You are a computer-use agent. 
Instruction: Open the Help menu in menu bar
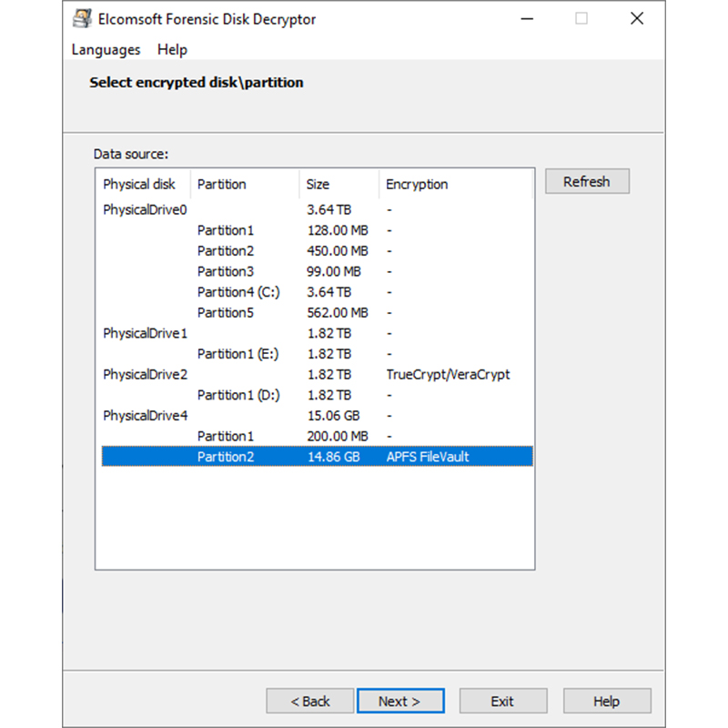[x=172, y=50]
